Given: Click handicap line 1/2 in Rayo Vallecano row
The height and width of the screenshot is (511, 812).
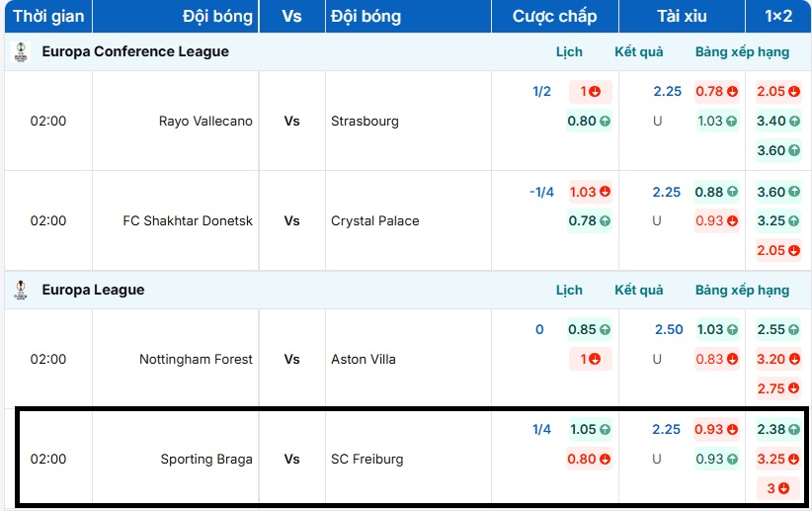Looking at the screenshot, I should pyautogui.click(x=541, y=92).
